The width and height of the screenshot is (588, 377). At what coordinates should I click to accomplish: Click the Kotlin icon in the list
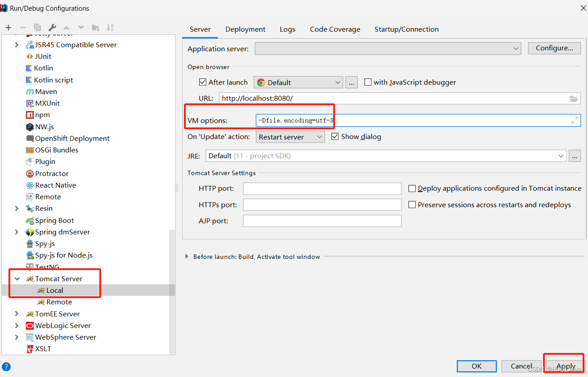pyautogui.click(x=30, y=68)
